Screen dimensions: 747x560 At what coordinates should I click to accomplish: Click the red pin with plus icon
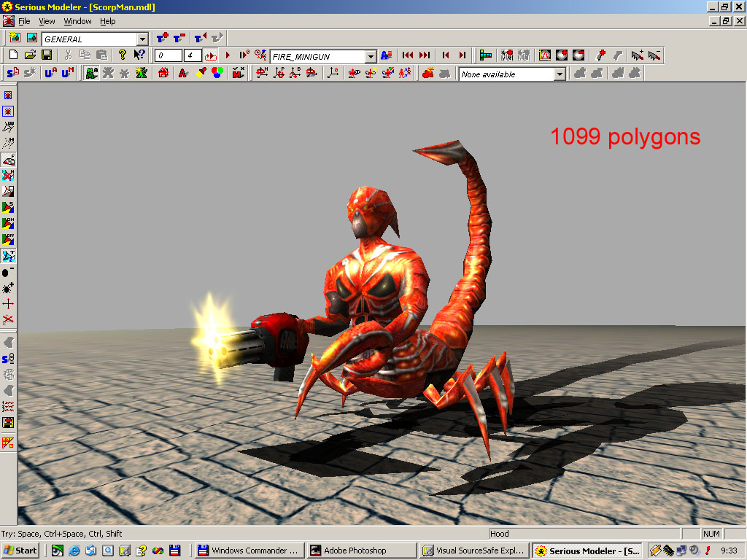[x=600, y=55]
